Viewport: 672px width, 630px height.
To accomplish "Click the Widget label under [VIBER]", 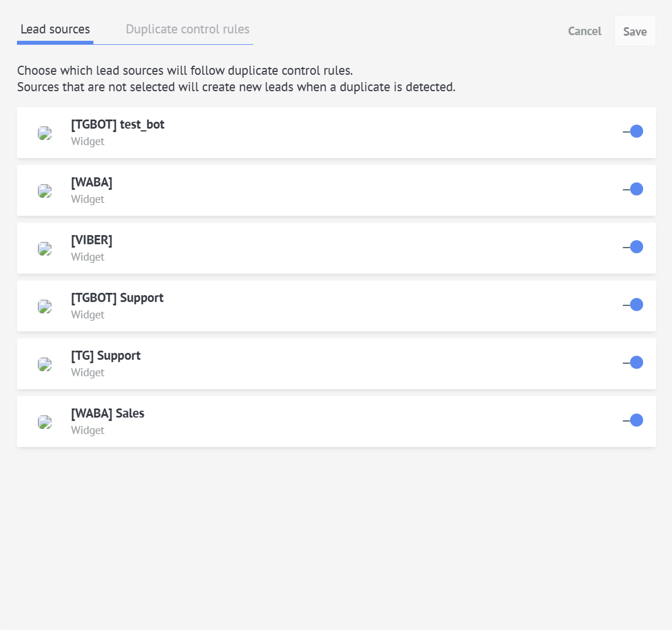I will [87, 257].
